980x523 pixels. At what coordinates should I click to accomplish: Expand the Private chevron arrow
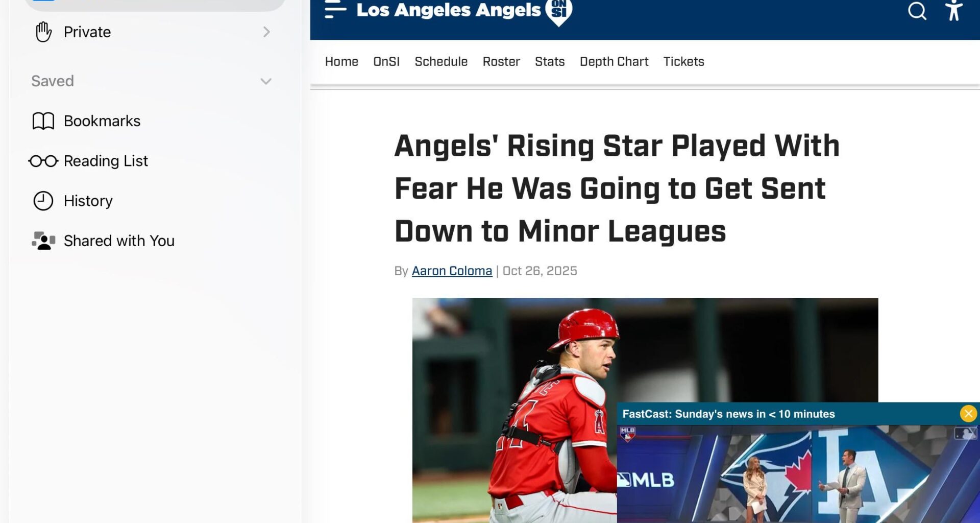coord(266,32)
